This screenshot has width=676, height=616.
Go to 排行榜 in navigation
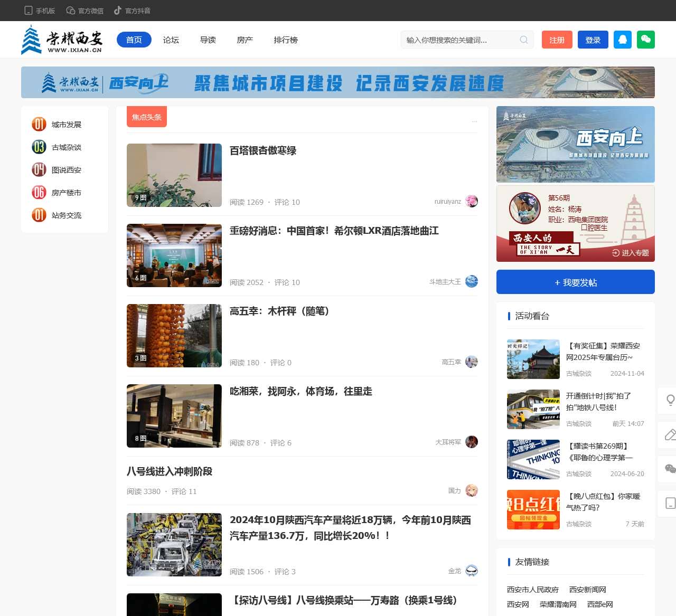(x=286, y=40)
